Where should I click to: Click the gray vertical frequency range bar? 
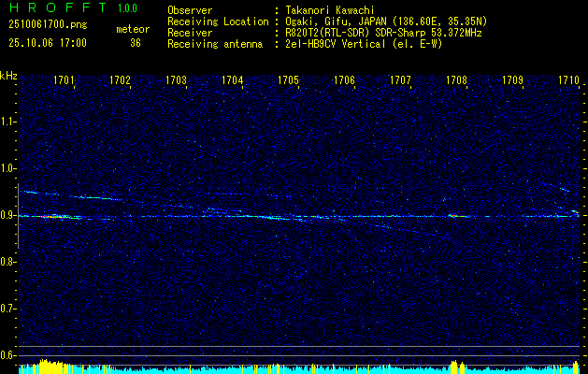click(18, 216)
